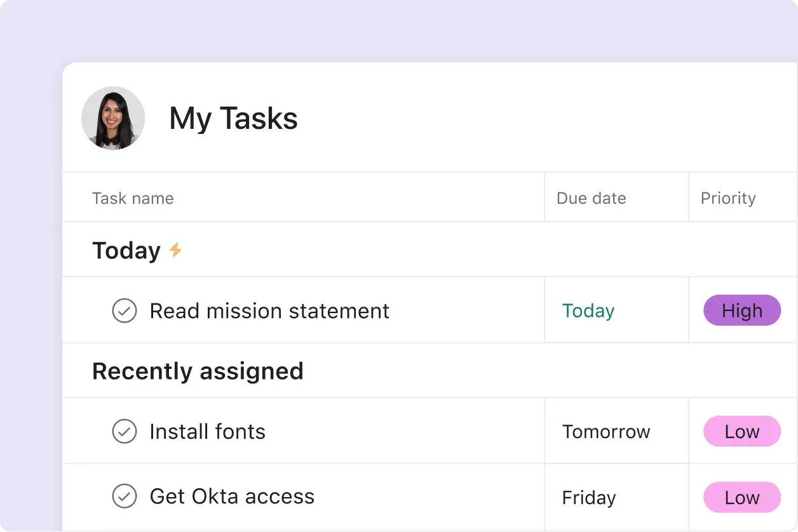This screenshot has width=798, height=532.
Task: Select the High priority tag
Action: [741, 310]
